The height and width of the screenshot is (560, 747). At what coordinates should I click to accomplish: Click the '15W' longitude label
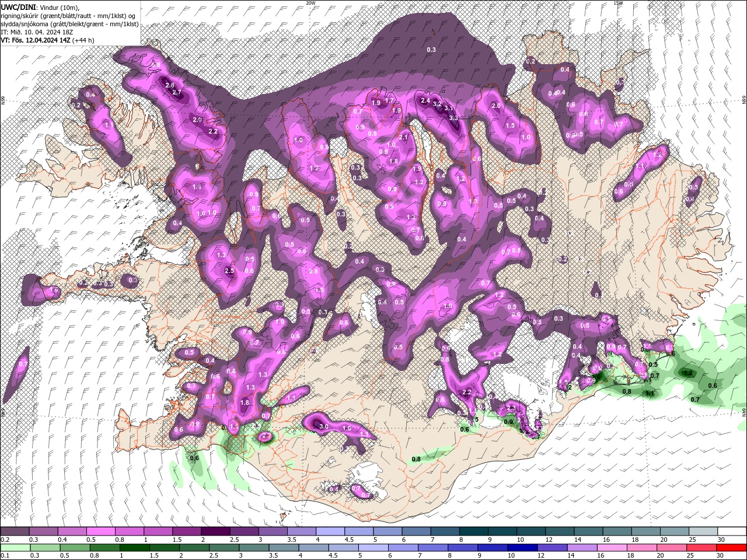point(618,3)
